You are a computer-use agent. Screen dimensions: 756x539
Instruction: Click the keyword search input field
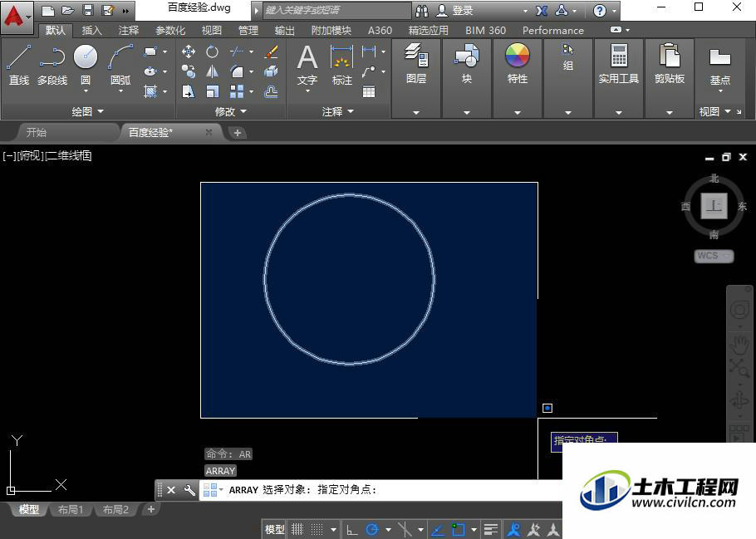(x=336, y=10)
